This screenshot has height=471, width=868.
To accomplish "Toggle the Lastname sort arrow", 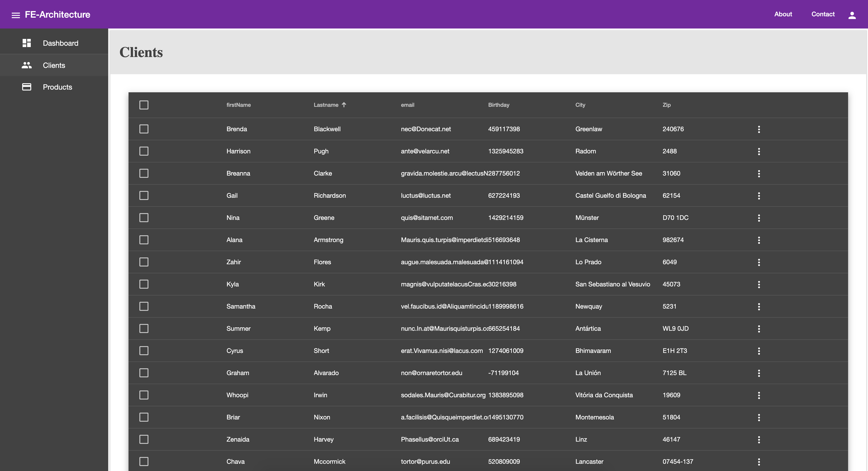I will point(344,105).
